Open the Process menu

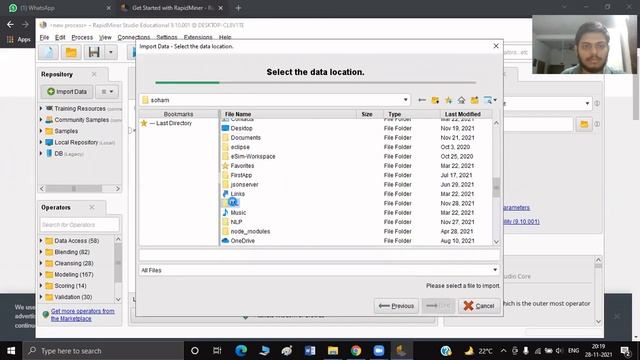pyautogui.click(x=82, y=37)
